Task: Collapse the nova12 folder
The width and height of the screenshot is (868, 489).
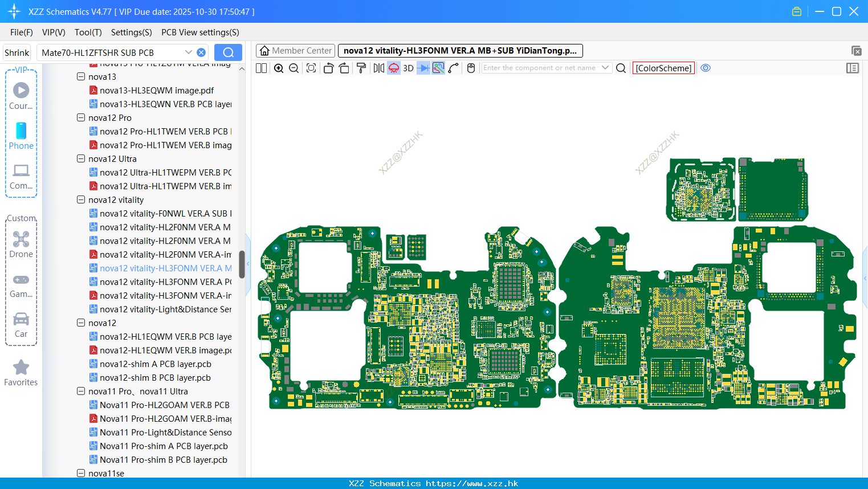Action: tap(81, 323)
